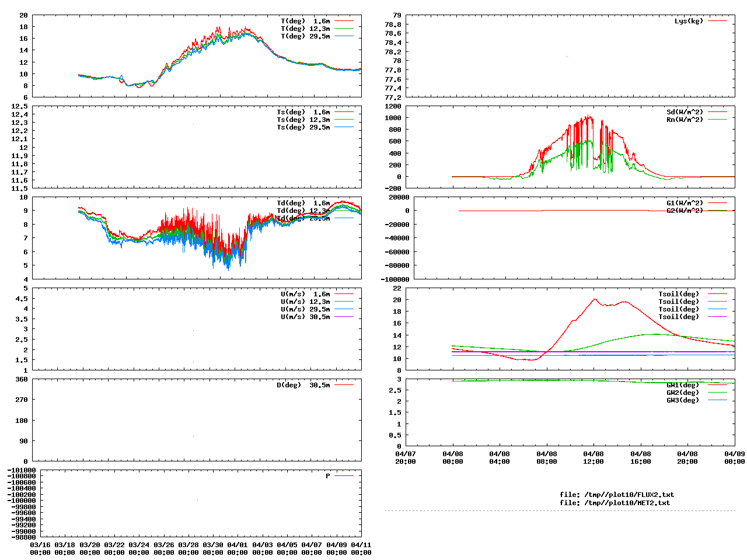Click the Tsoil(deg) legend label with red line
The image size is (747, 560).
[679, 294]
